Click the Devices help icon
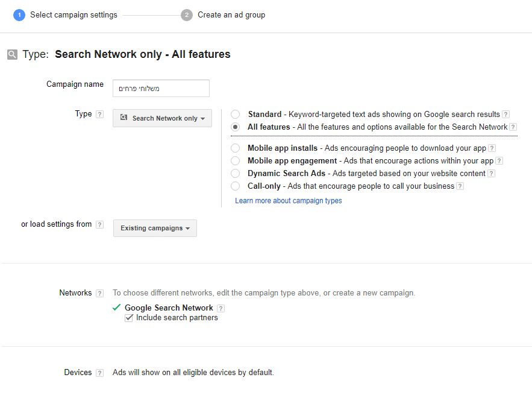532x401 pixels. [x=99, y=373]
